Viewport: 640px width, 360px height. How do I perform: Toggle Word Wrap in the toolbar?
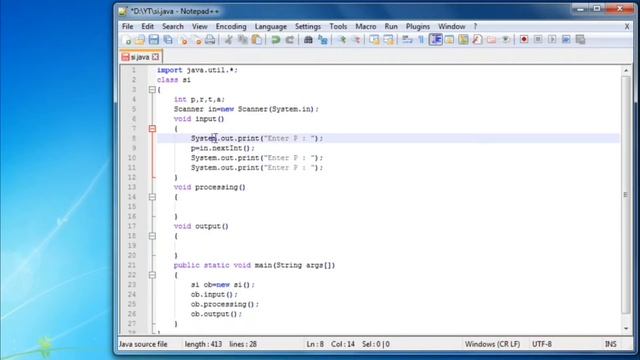tap(407, 40)
